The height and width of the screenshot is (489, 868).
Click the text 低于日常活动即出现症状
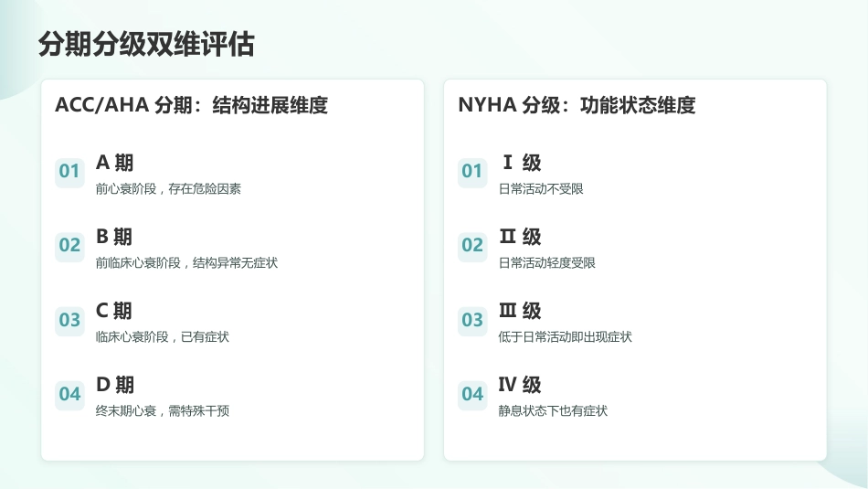coord(566,336)
